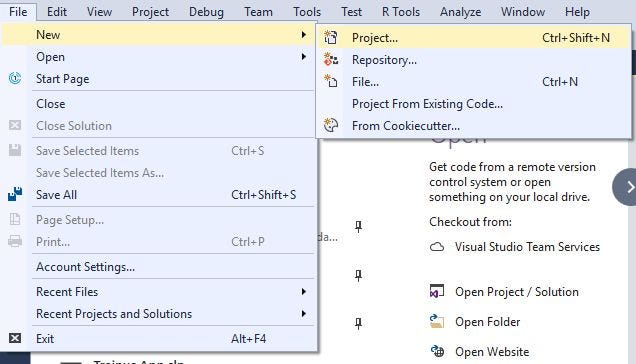Open the R Tools menu
This screenshot has width=636, height=364.
tap(401, 12)
